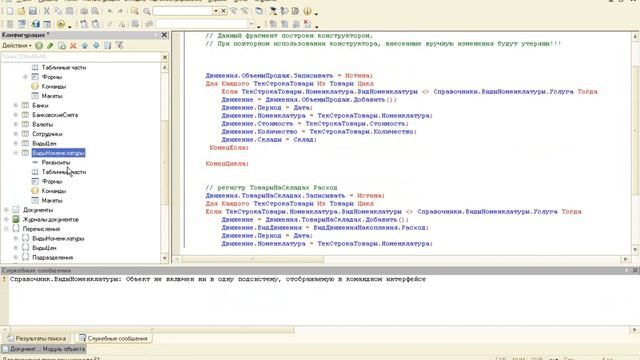The image size is (640, 360).
Task: Add new object with green plus icon
Action: coord(39,46)
